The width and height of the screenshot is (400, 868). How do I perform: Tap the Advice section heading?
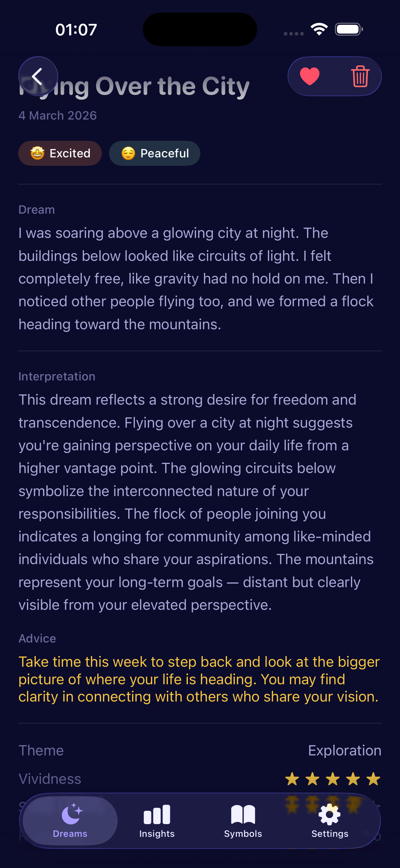pos(37,638)
